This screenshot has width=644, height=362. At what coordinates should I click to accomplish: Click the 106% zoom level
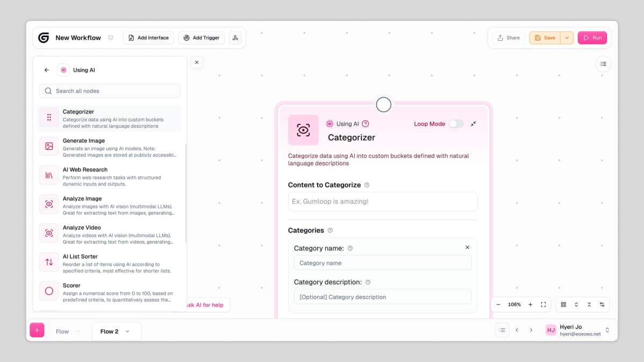514,305
